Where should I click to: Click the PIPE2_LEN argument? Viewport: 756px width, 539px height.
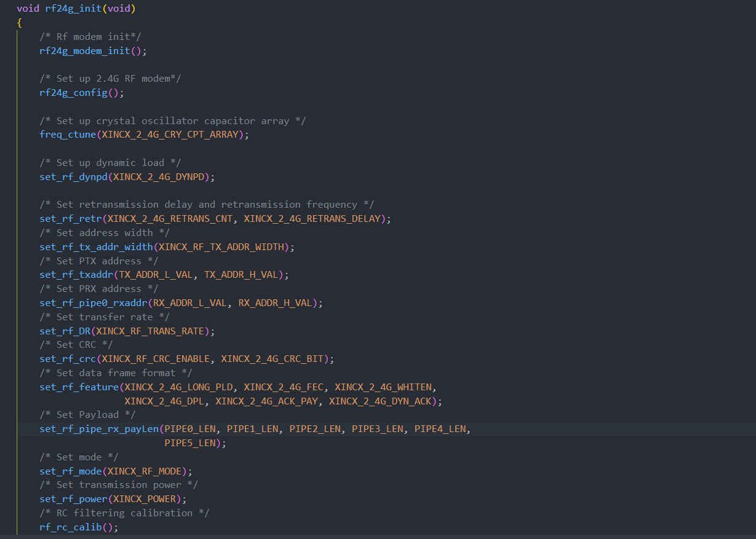pos(314,429)
